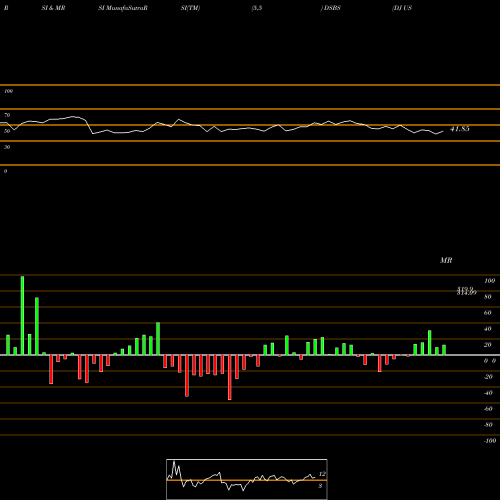Click the '12' label in mini chart
500x500 pixels.
322,474
